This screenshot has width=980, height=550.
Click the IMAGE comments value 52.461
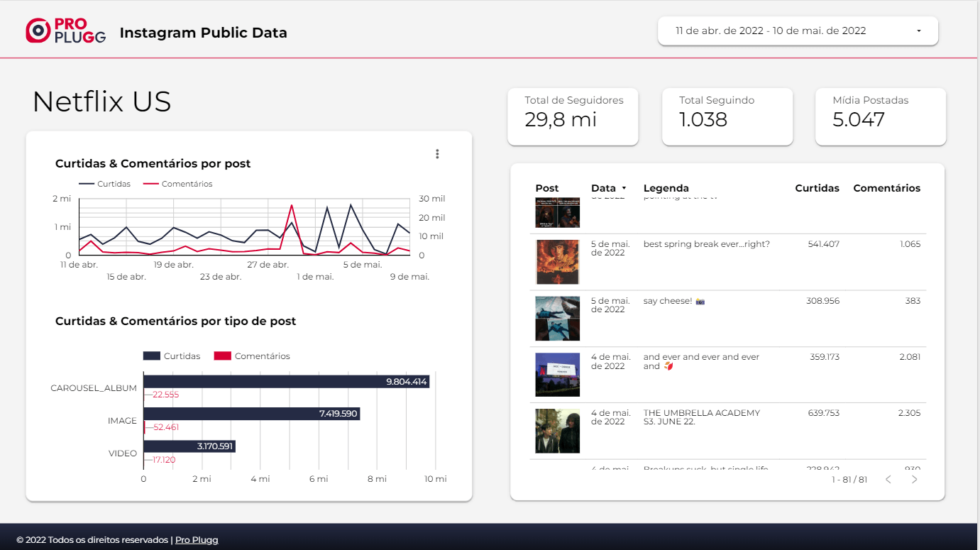[x=166, y=427]
